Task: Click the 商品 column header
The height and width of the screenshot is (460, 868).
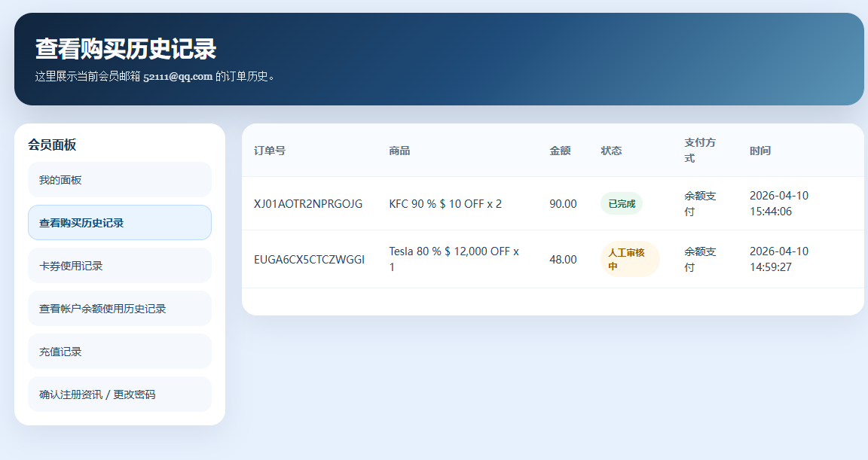Action: [399, 151]
